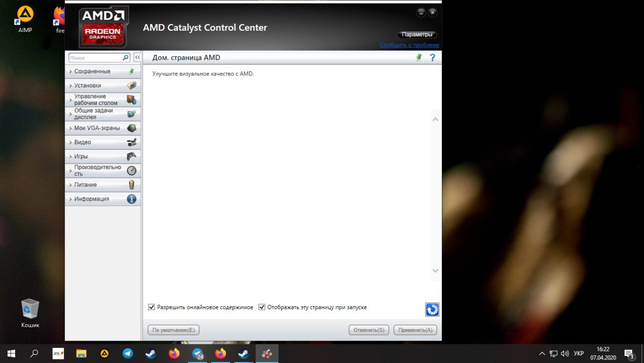The height and width of the screenshot is (363, 644).
Task: Click the content scrollbar up arrow
Action: pyautogui.click(x=436, y=119)
